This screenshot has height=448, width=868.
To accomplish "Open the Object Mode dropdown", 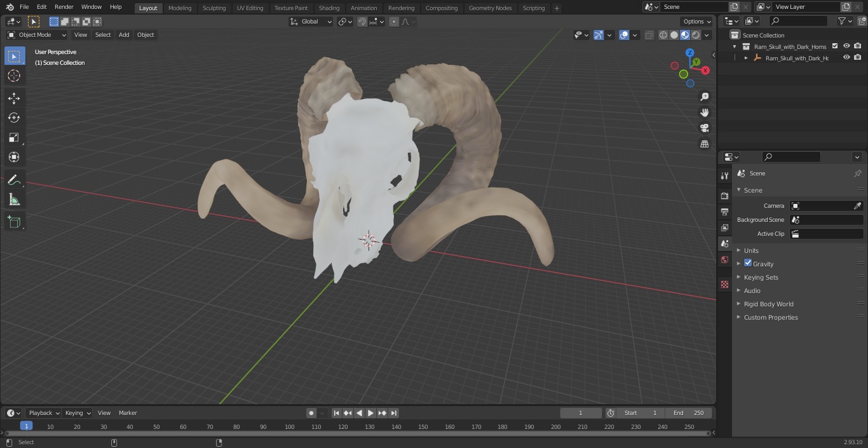I will point(37,35).
